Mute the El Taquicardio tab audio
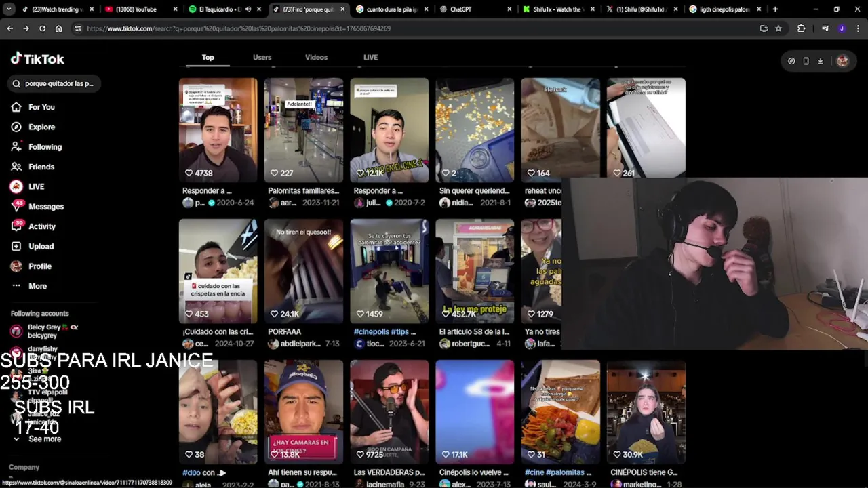 tap(248, 9)
